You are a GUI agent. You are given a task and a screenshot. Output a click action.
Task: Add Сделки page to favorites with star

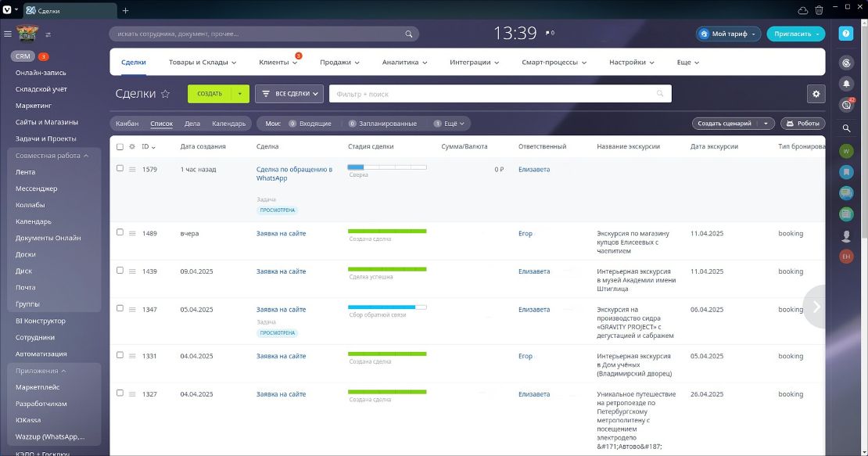coord(165,94)
